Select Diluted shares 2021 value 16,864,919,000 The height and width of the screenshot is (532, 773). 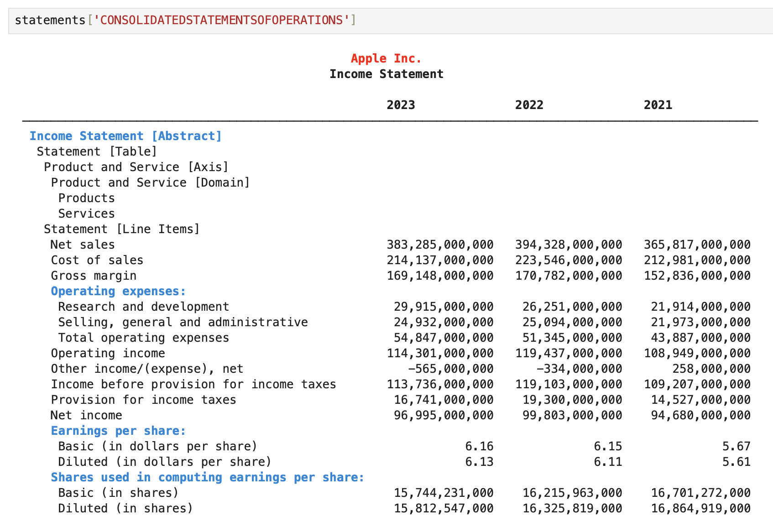[701, 508]
